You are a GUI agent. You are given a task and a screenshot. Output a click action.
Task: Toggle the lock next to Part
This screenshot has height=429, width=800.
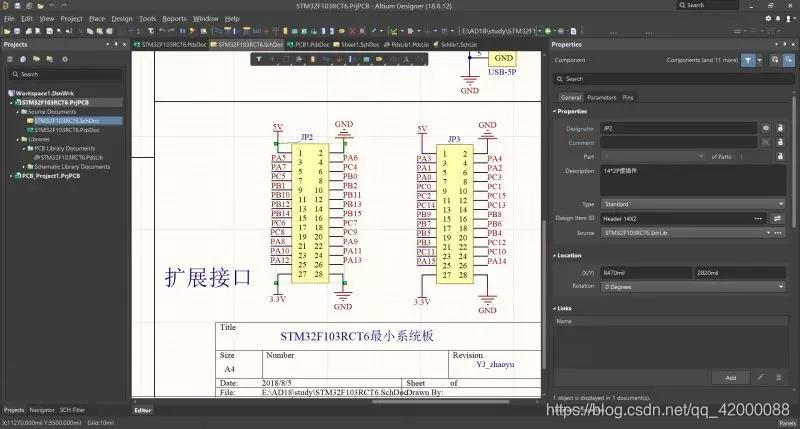click(780, 157)
